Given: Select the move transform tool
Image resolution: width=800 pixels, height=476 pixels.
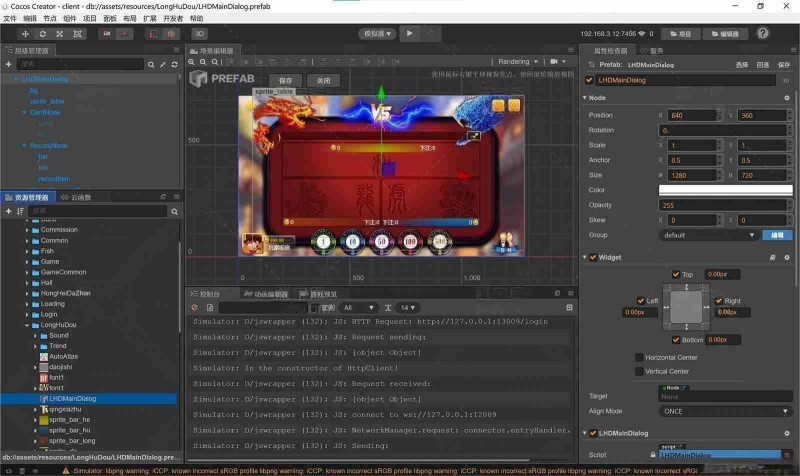Looking at the screenshot, I should click(x=25, y=34).
